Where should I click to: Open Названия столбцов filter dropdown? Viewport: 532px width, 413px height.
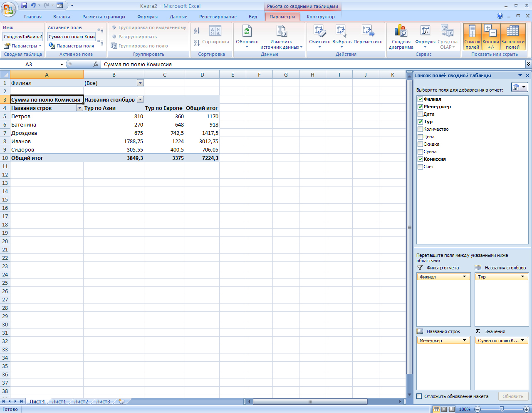click(x=140, y=100)
